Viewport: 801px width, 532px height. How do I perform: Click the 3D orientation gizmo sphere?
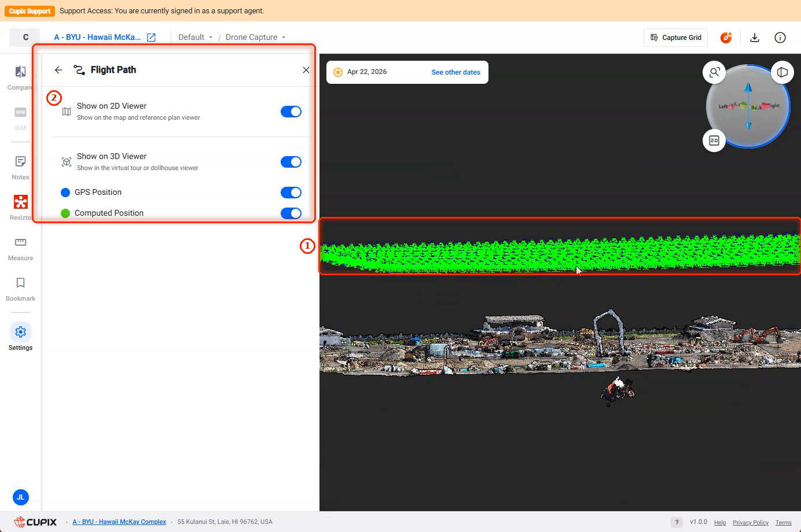pyautogui.click(x=748, y=106)
